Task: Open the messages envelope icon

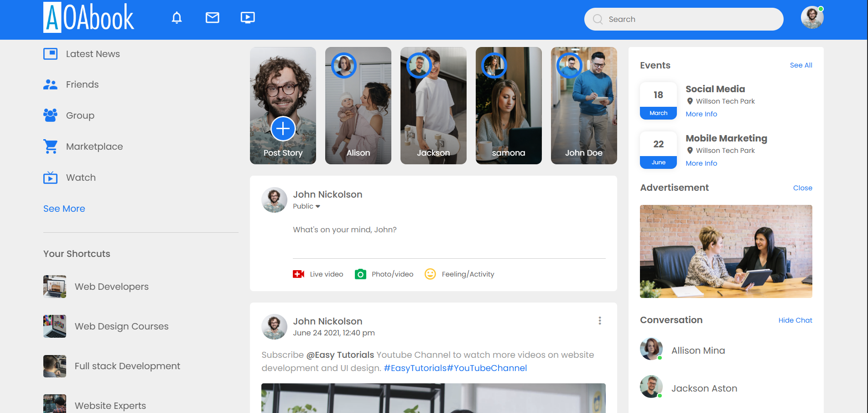Action: (x=212, y=18)
